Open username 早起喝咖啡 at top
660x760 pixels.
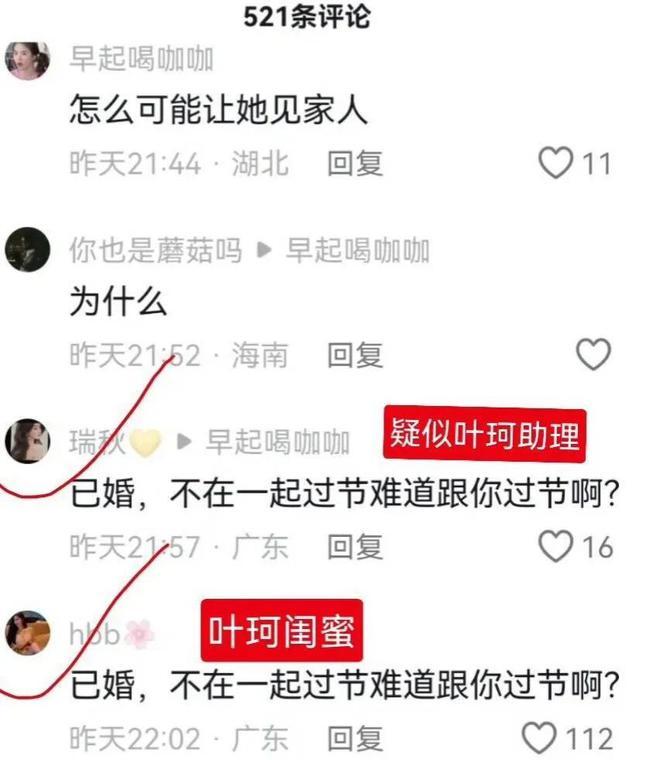click(x=141, y=59)
